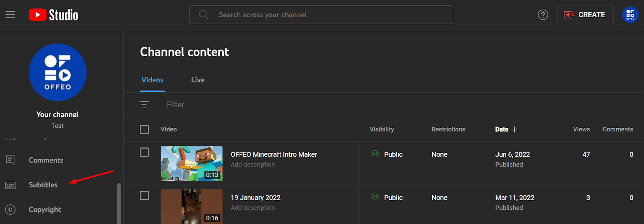Click the Subtitles sidebar icon
The width and height of the screenshot is (644, 224).
[x=10, y=185]
